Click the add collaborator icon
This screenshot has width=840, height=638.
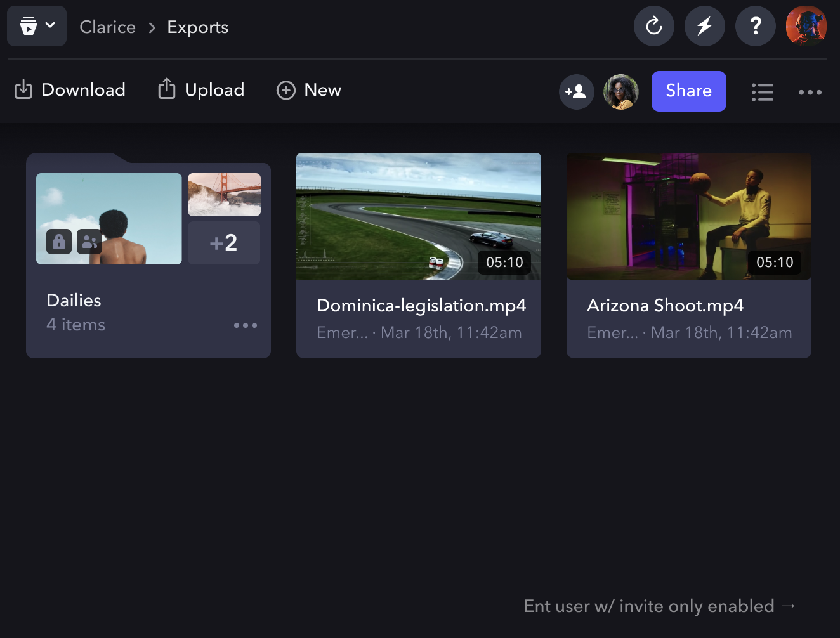click(576, 92)
